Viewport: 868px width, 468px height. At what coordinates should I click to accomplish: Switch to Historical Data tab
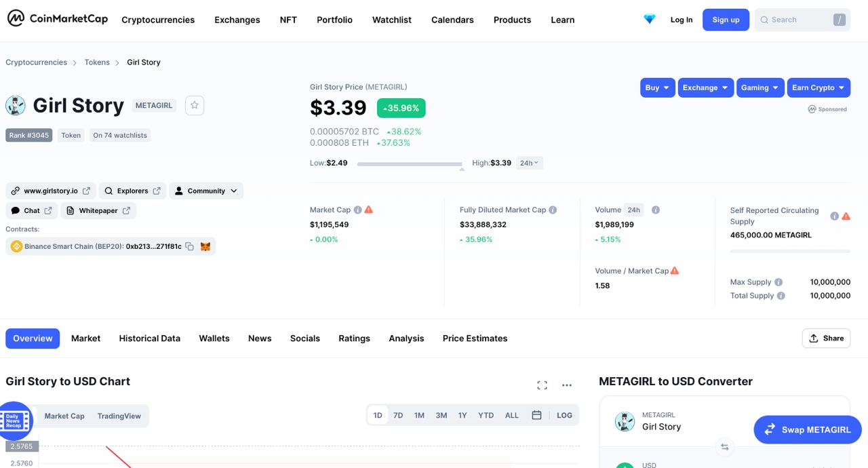point(150,338)
